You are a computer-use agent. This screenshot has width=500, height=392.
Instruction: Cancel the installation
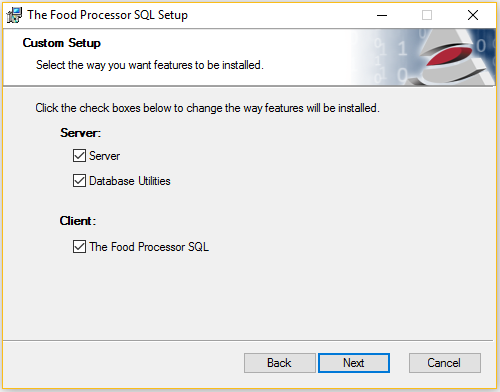click(445, 363)
